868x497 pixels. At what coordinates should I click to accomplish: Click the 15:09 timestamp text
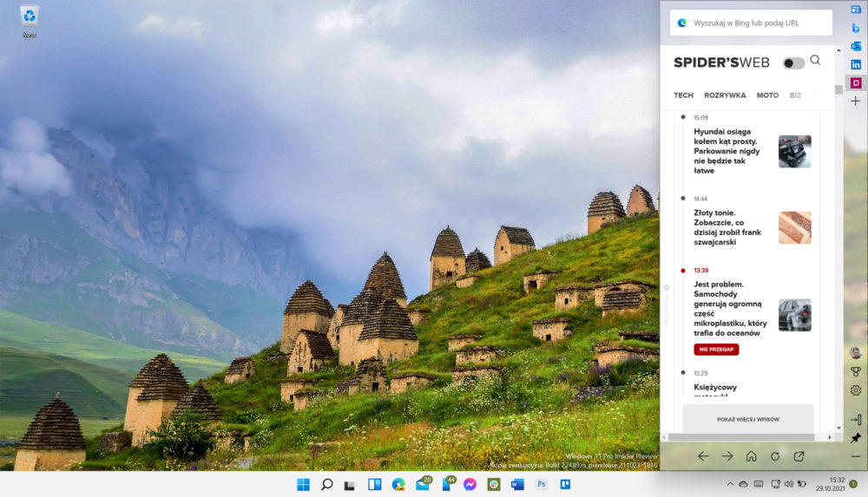[700, 118]
